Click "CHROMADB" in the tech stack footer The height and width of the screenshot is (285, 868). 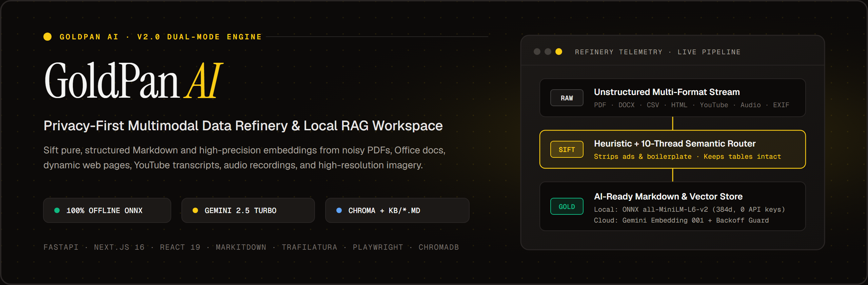(439, 247)
